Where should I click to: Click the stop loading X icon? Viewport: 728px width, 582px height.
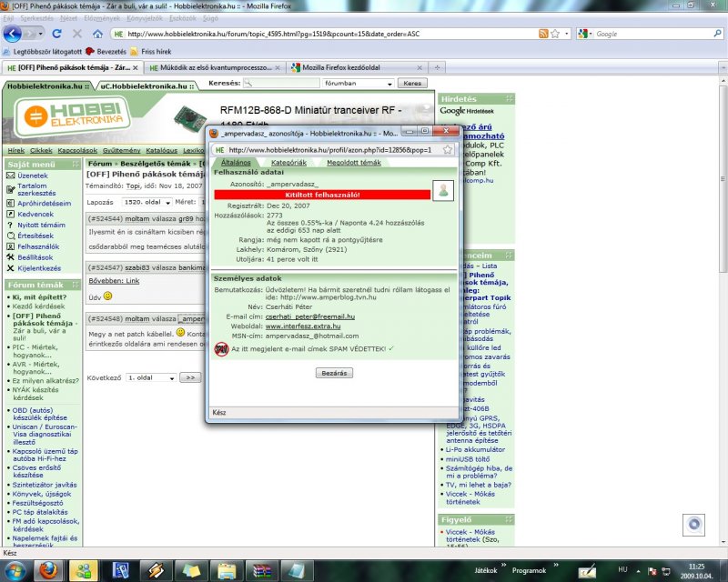coord(77,34)
